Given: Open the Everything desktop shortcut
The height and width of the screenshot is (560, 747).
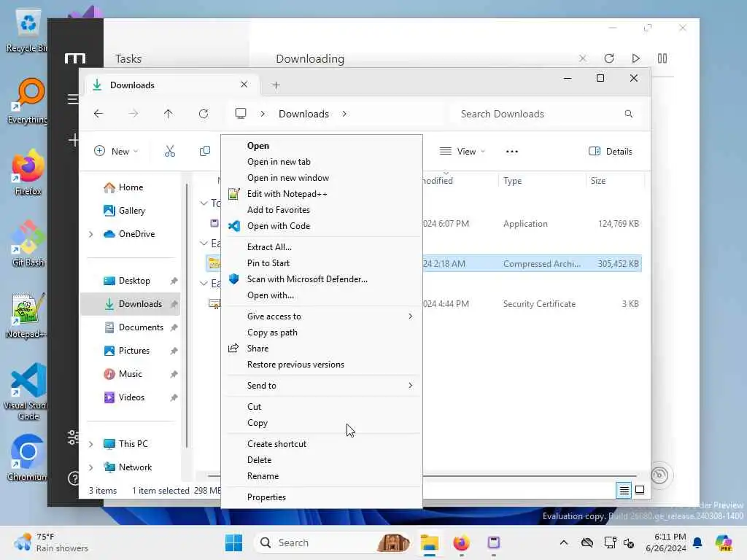Looking at the screenshot, I should coord(28,101).
